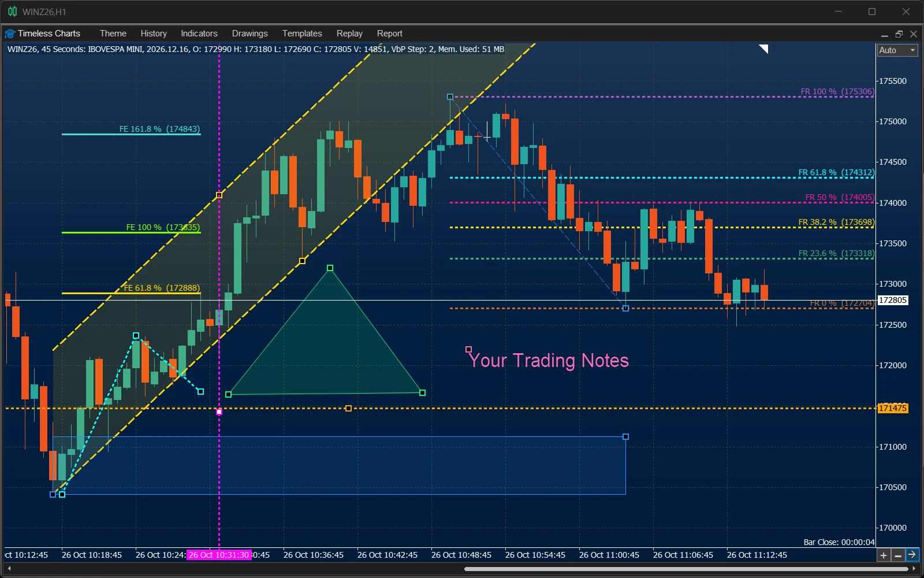924x578 pixels.
Task: Click the magenta 26 Oct 10:31:30 time label
Action: (219, 555)
